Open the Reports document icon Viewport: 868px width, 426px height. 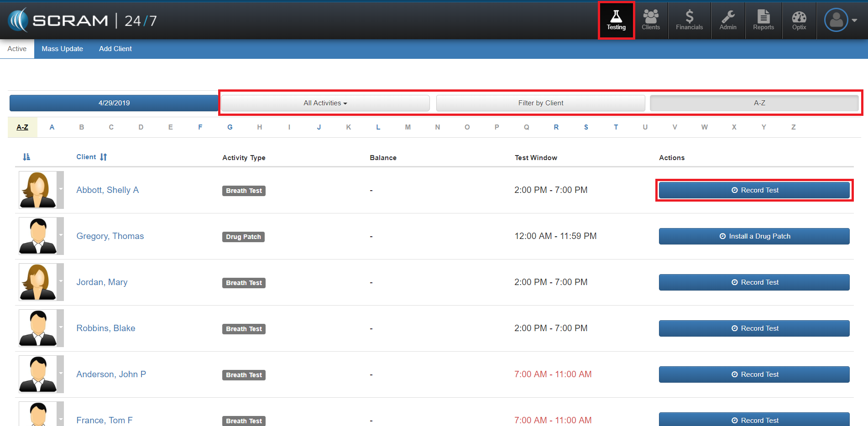(x=763, y=20)
